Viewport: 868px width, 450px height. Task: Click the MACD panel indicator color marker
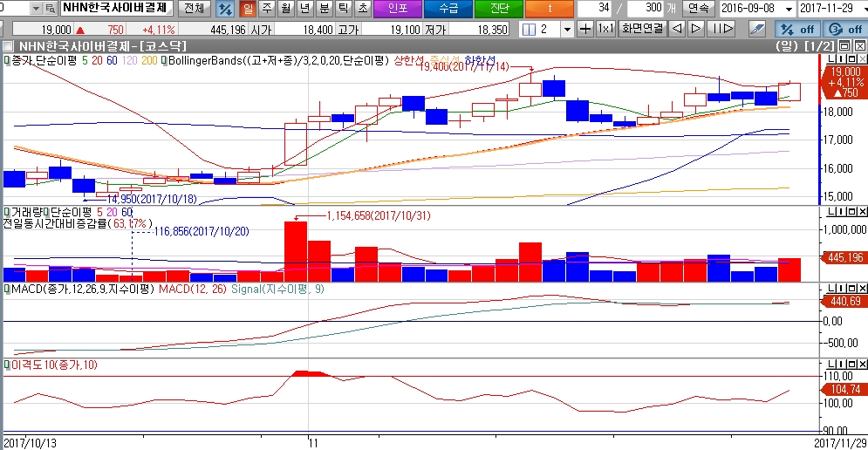6,289
